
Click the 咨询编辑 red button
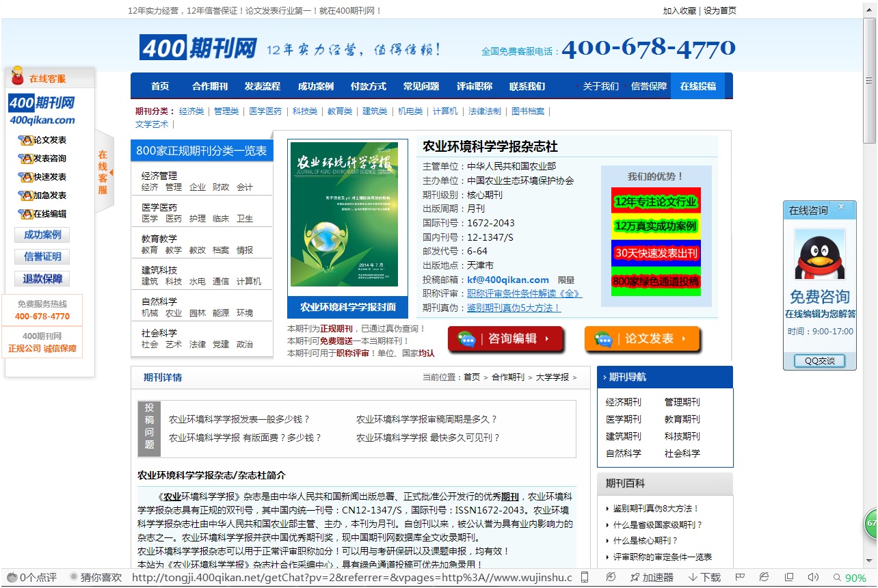click(x=506, y=339)
